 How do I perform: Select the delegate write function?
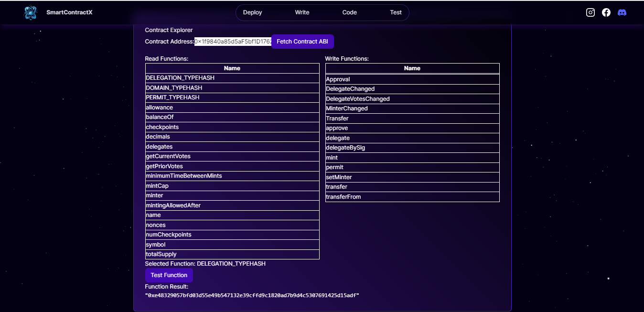tap(412, 138)
